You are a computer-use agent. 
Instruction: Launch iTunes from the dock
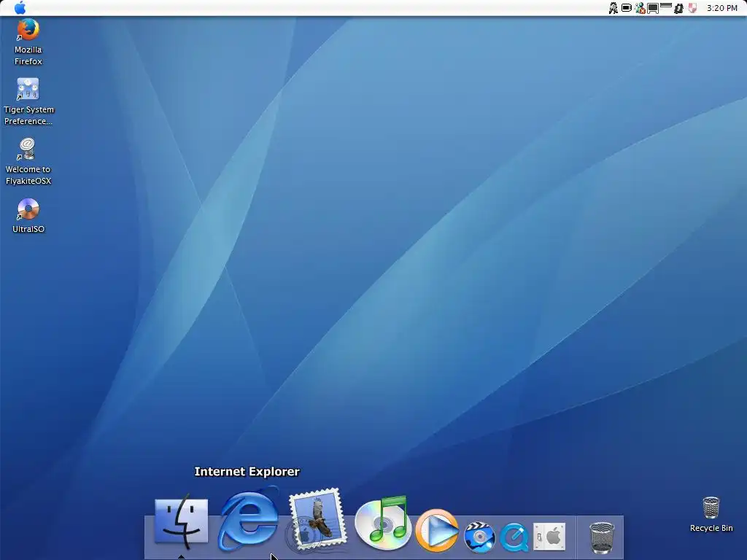pos(382,523)
